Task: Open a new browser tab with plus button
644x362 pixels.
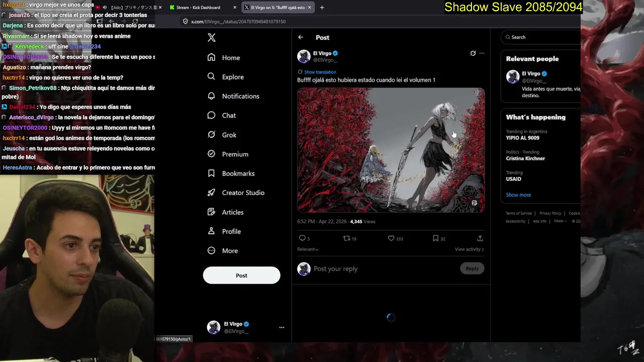Action: 322,8
